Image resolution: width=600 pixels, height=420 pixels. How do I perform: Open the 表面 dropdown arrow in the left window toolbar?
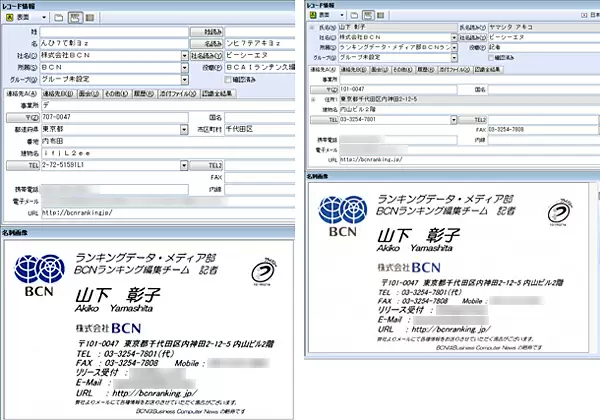[44, 18]
